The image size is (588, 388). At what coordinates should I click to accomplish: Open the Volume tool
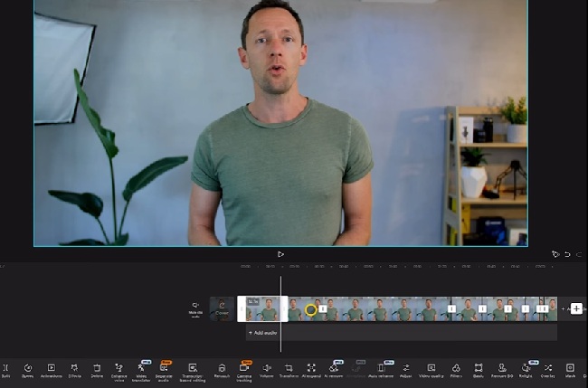click(x=267, y=371)
